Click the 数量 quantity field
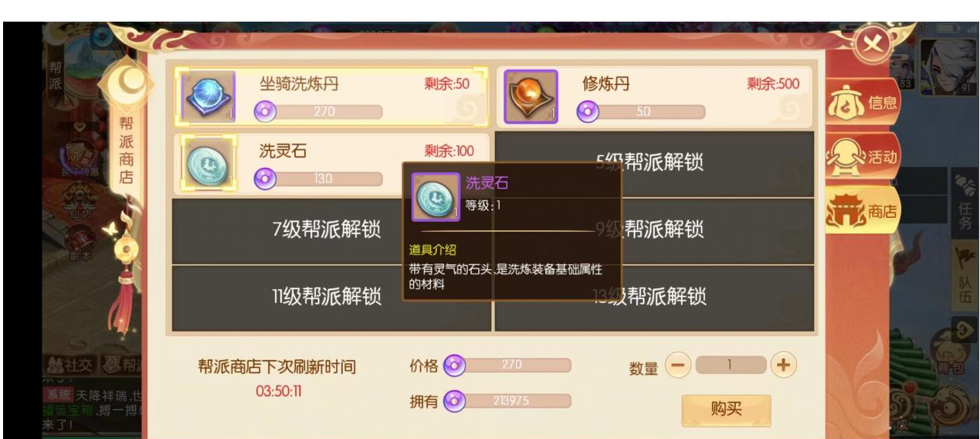The height and width of the screenshot is (439, 980). point(731,365)
